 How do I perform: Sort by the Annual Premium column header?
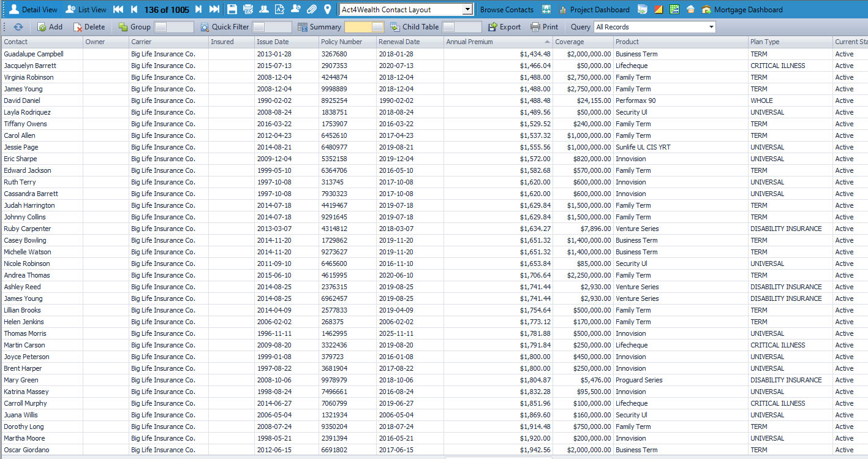[498, 42]
